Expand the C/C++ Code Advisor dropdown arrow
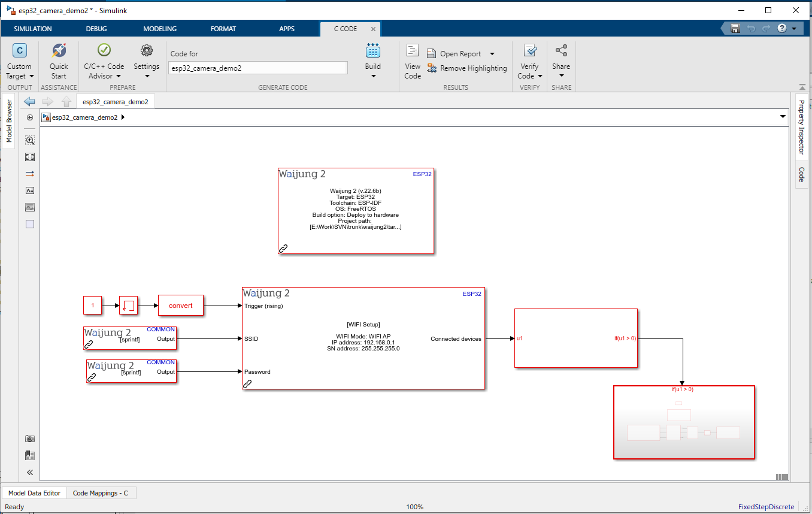Image resolution: width=812 pixels, height=514 pixels. point(119,76)
